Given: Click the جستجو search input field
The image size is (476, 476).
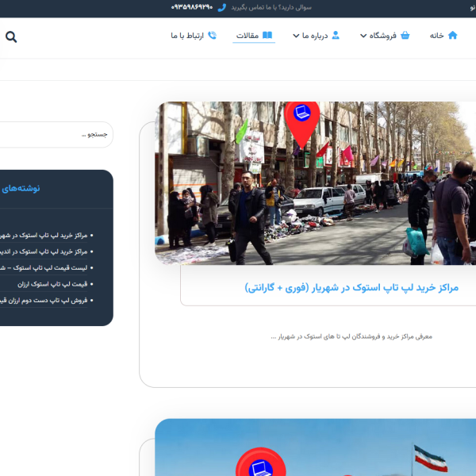Looking at the screenshot, I should [x=56, y=135].
